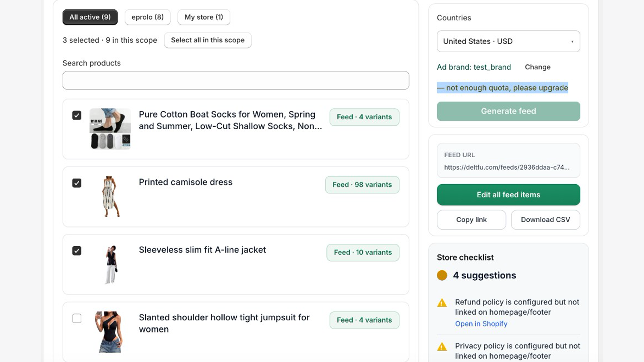
Task: Click the orange status dot next to 4 suggestions
Action: (442, 275)
